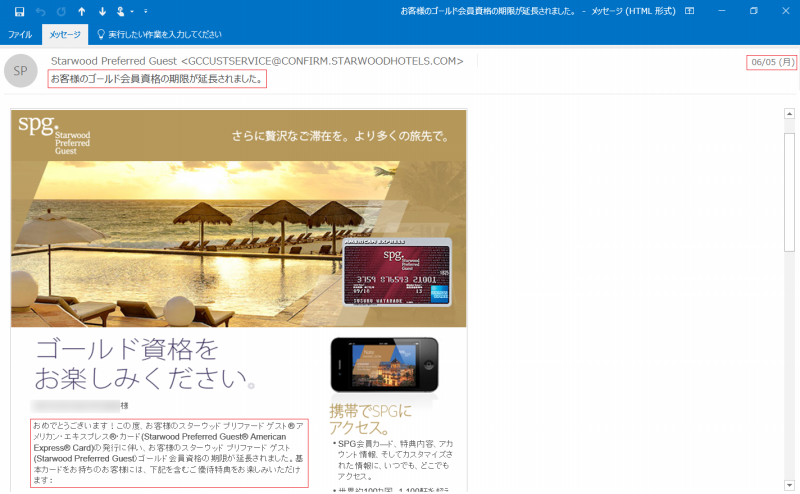Click the SPG会員カード bullet text

395,460
